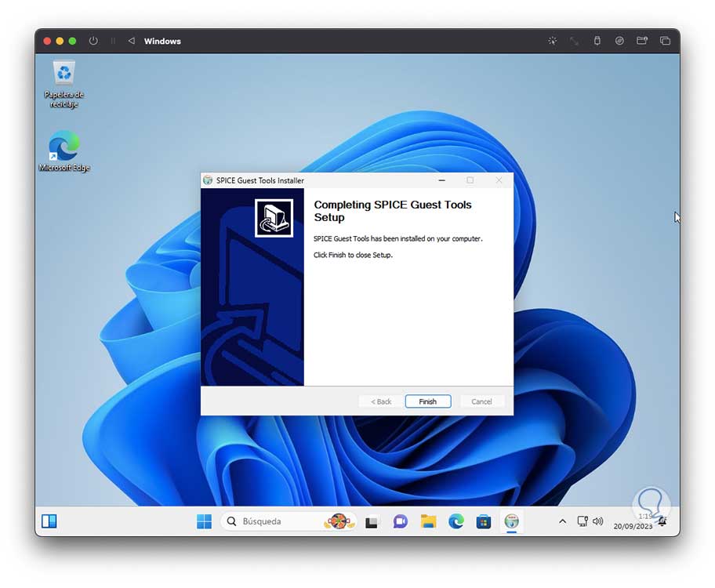Click the Cancel button in the installer
This screenshot has height=588, width=715.
pos(481,401)
